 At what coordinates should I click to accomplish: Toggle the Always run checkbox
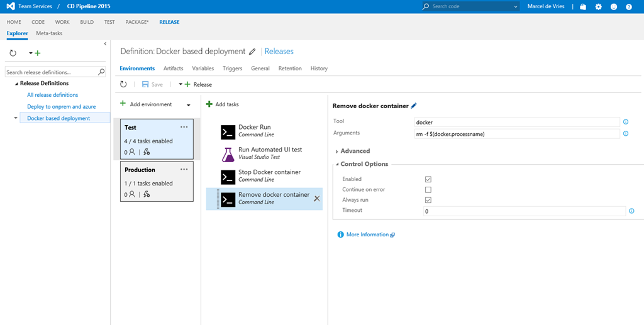click(428, 200)
